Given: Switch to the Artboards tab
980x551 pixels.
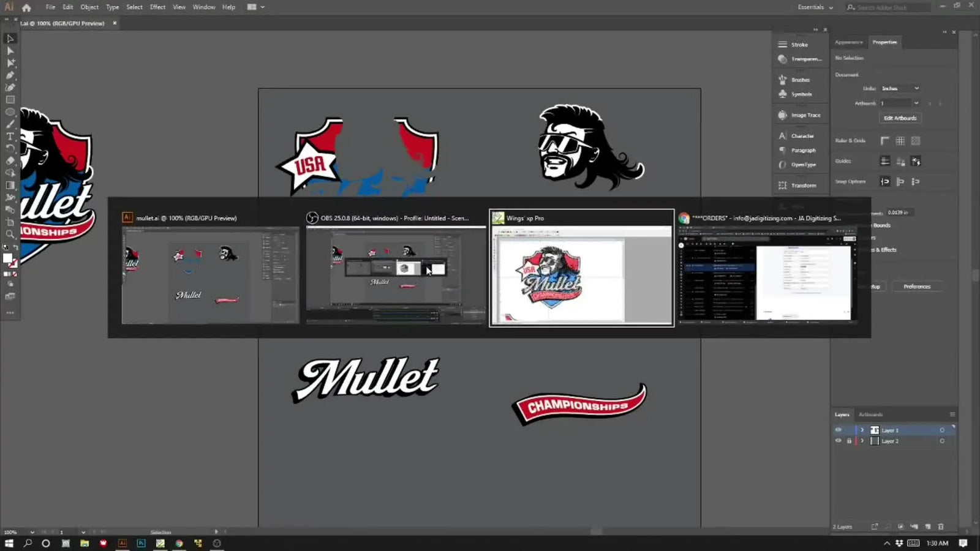Looking at the screenshot, I should pos(870,414).
